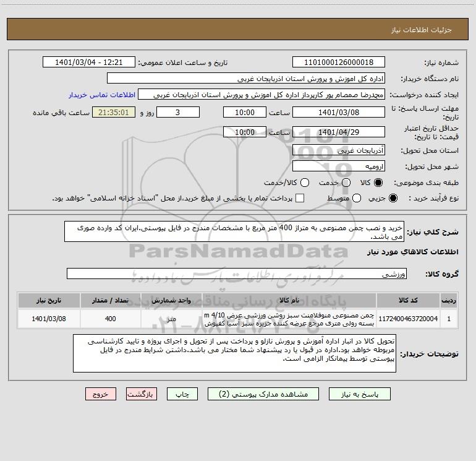The width and height of the screenshot is (476, 461).
Task: Click the price validity date 1401/04/29 field
Action: pyautogui.click(x=339, y=132)
